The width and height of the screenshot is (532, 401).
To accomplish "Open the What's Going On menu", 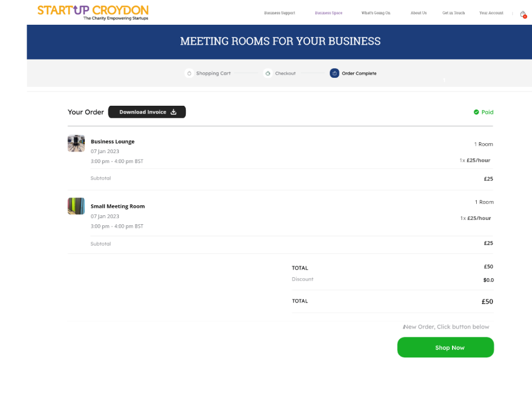I will 376,13.
